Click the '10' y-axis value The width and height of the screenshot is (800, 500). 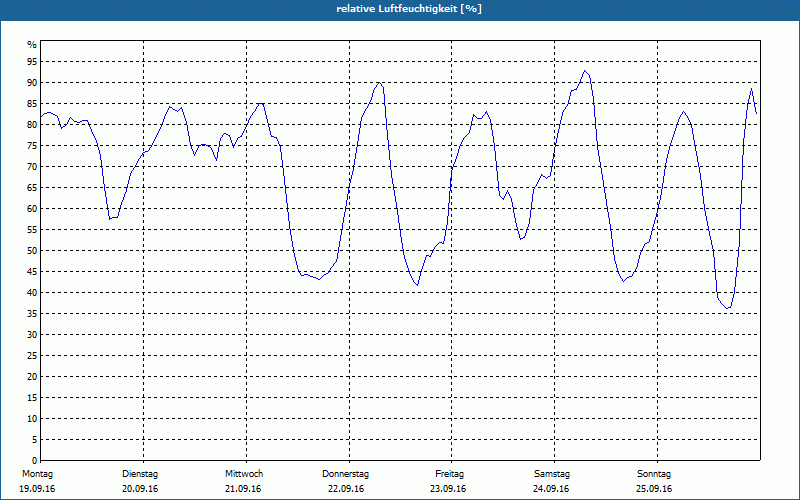32,418
